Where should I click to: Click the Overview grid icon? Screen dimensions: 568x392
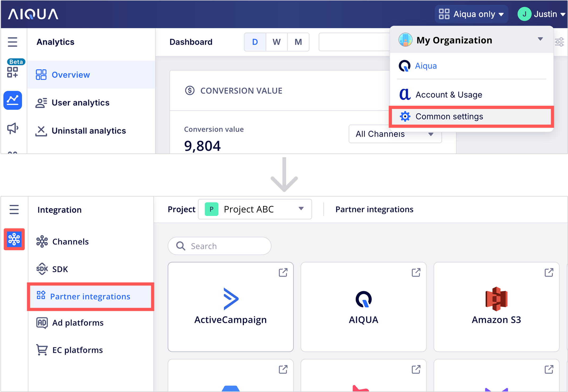[x=41, y=75]
